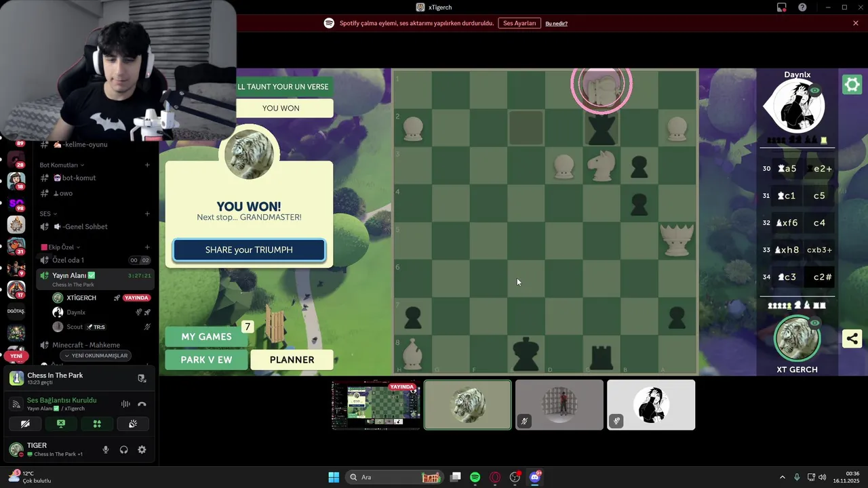The width and height of the screenshot is (868, 488).
Task: Leave Chess In The Park activity
Action: [142, 378]
